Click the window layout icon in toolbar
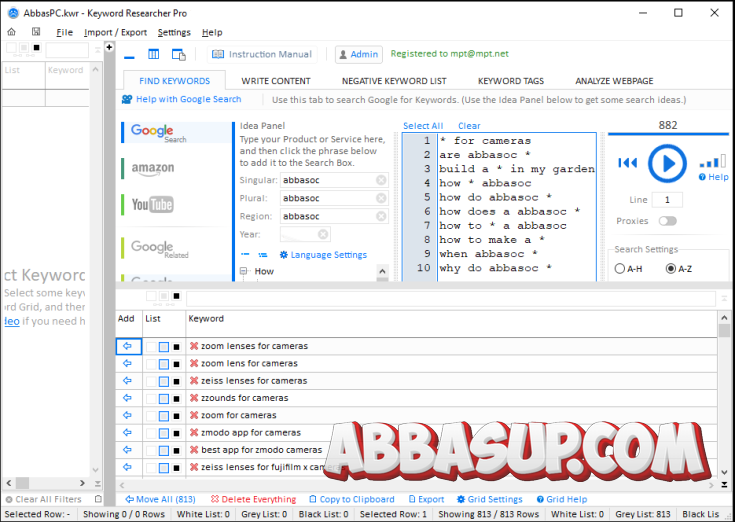735x522 pixels. 179,54
